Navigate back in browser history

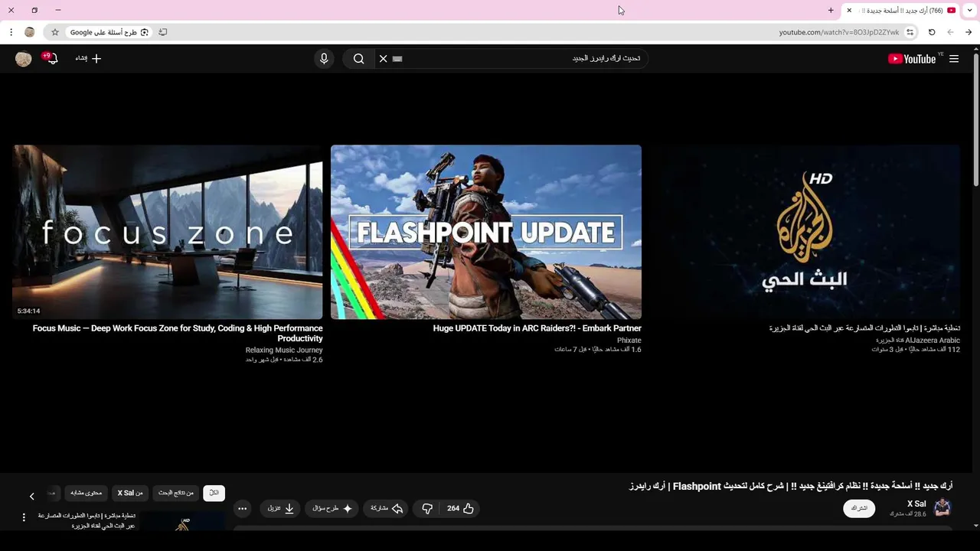[x=969, y=32]
